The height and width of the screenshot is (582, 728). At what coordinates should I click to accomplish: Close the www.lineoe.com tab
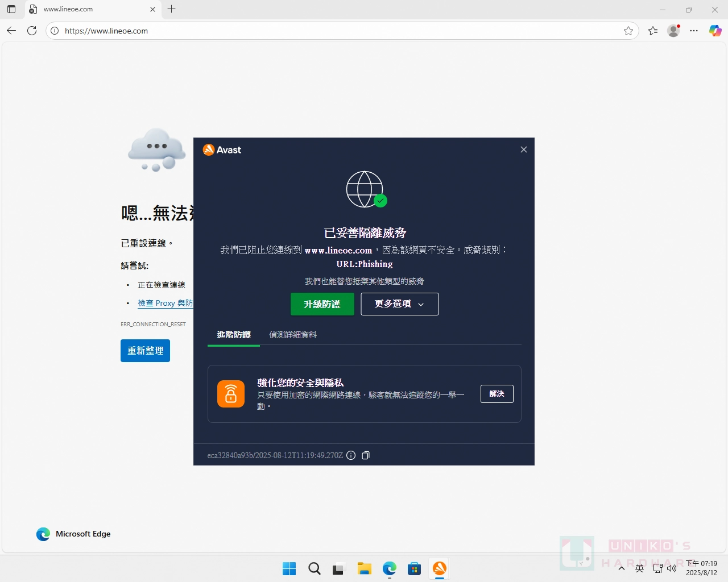click(x=152, y=9)
